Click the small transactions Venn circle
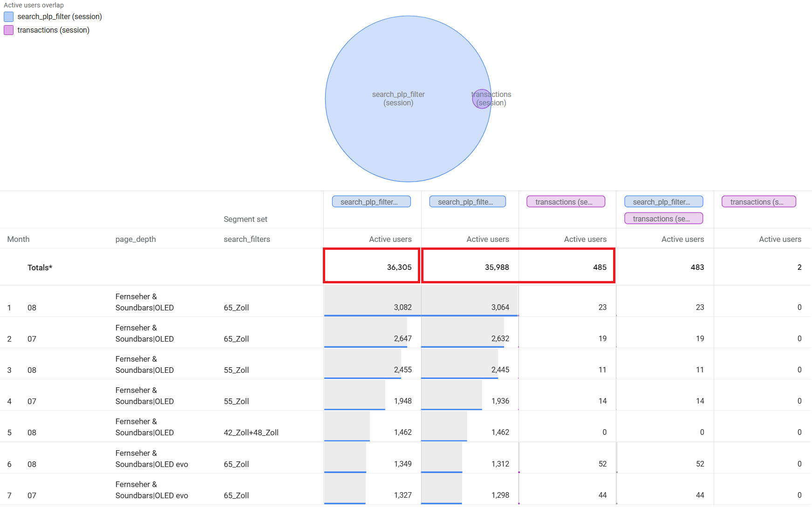 (481, 99)
